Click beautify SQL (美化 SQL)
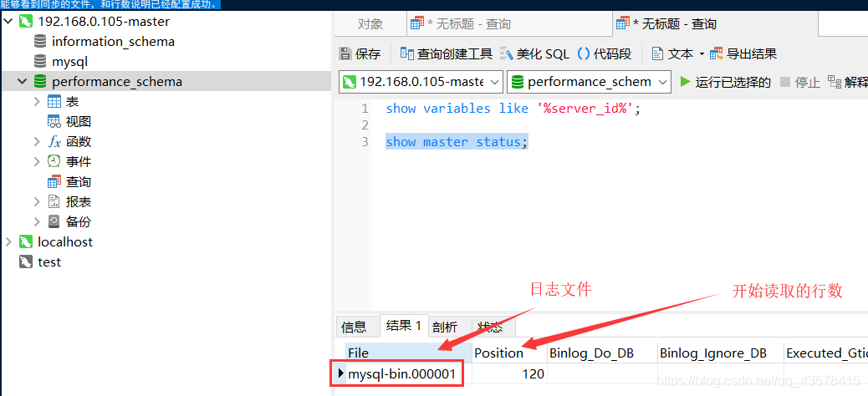This screenshot has height=396, width=868. pyautogui.click(x=534, y=53)
